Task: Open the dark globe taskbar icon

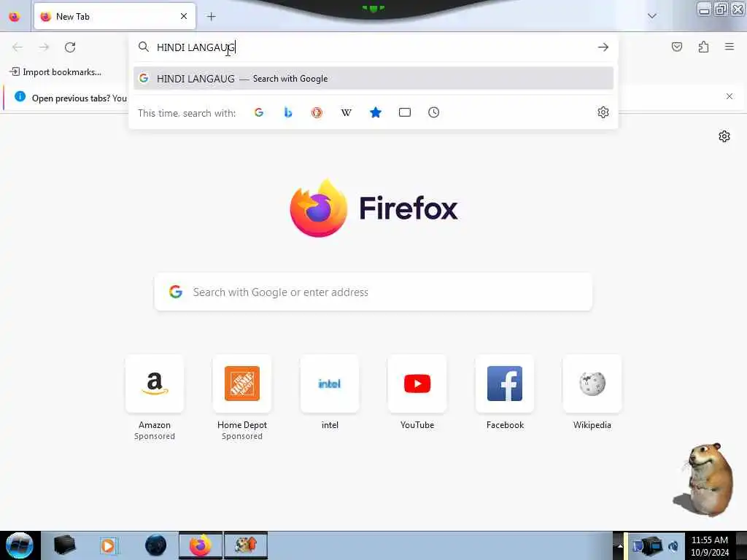Action: coord(155,545)
